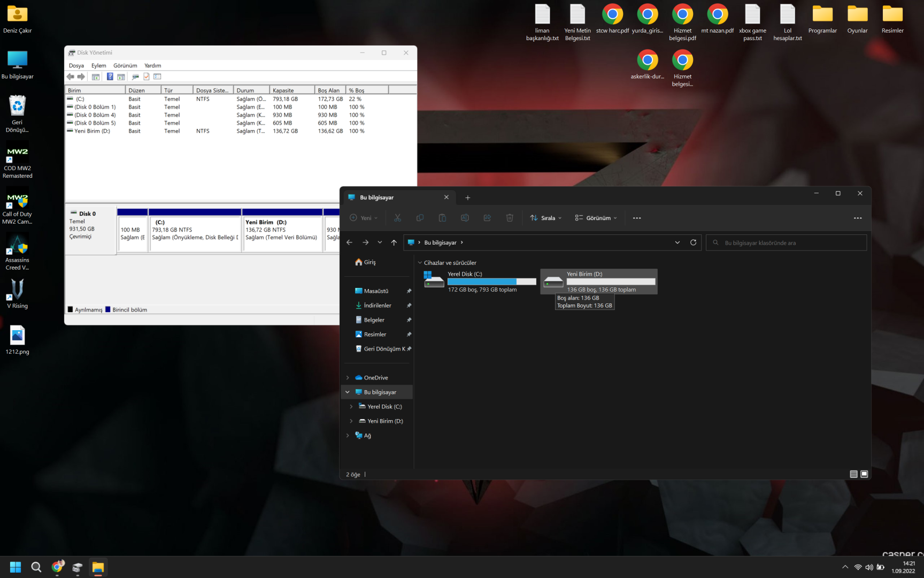This screenshot has height=578, width=924.
Task: Click the Yerel Disk (C:) usage bar
Action: pos(491,282)
